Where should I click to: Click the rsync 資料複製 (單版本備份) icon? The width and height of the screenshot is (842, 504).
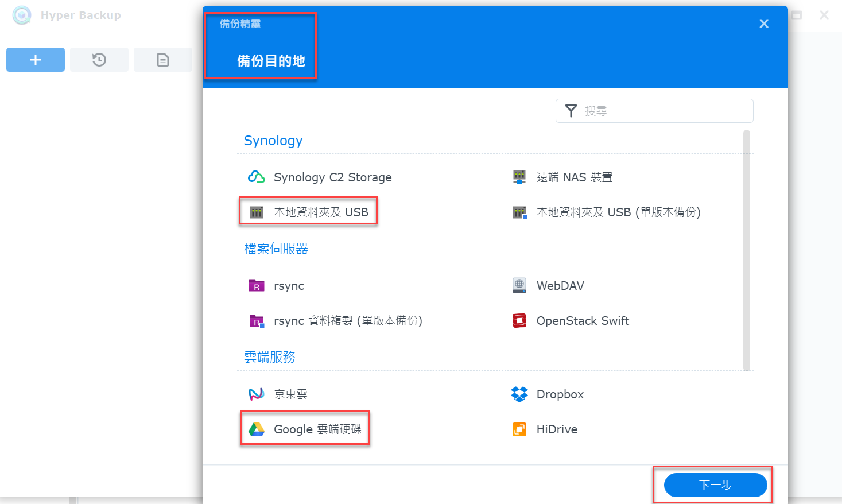click(257, 321)
